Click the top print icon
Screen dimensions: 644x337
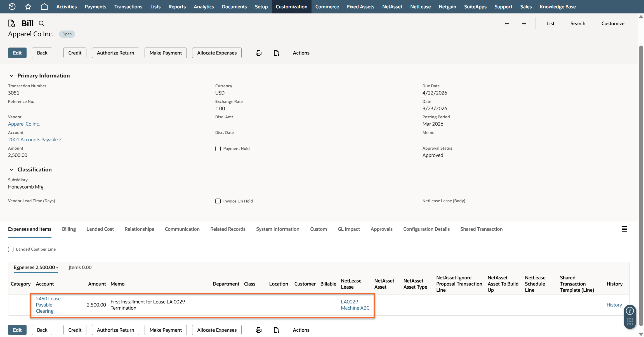259,53
